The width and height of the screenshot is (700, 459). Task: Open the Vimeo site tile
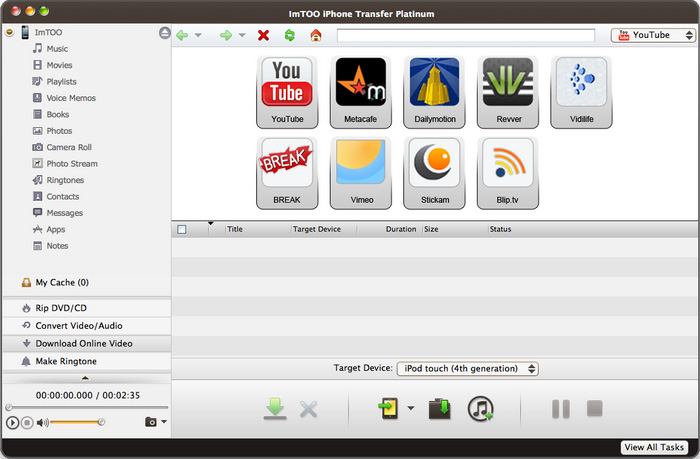360,173
